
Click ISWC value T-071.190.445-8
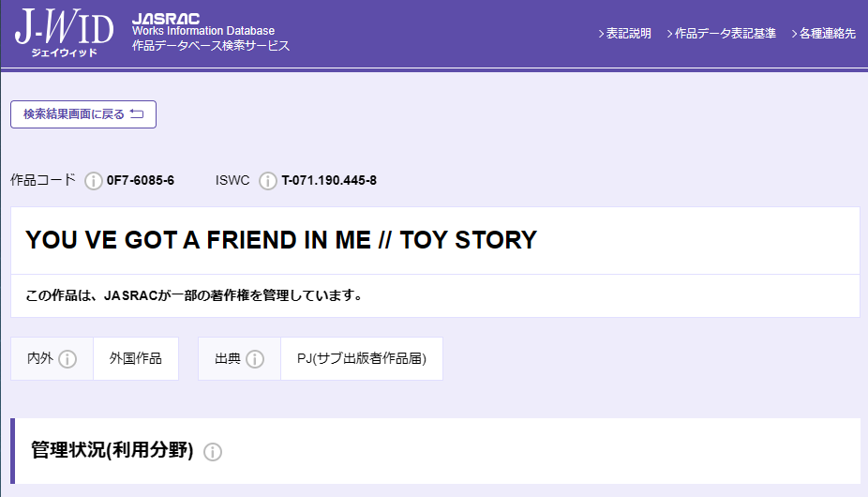[329, 181]
